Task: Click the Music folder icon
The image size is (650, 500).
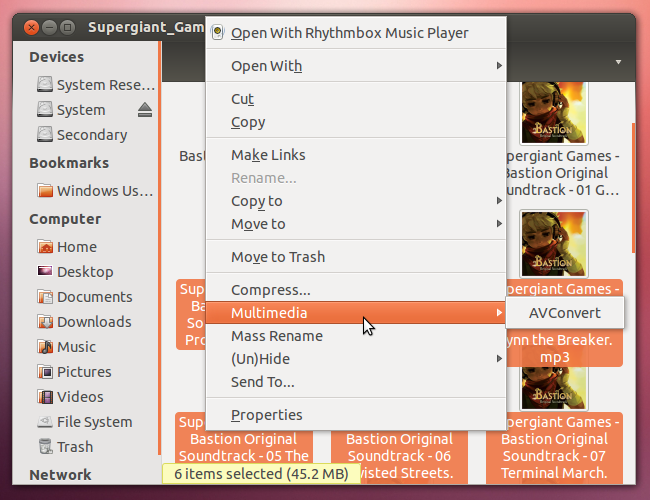Action: pos(45,346)
